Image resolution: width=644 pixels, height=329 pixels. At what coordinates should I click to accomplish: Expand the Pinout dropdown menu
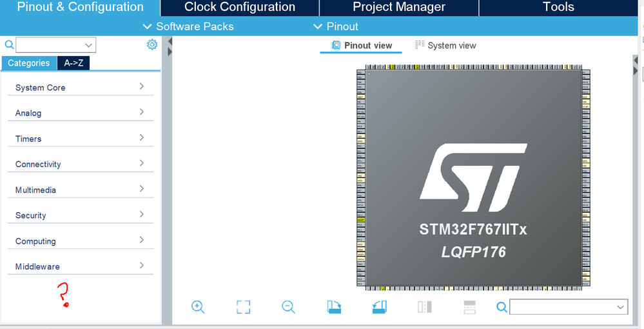click(336, 26)
